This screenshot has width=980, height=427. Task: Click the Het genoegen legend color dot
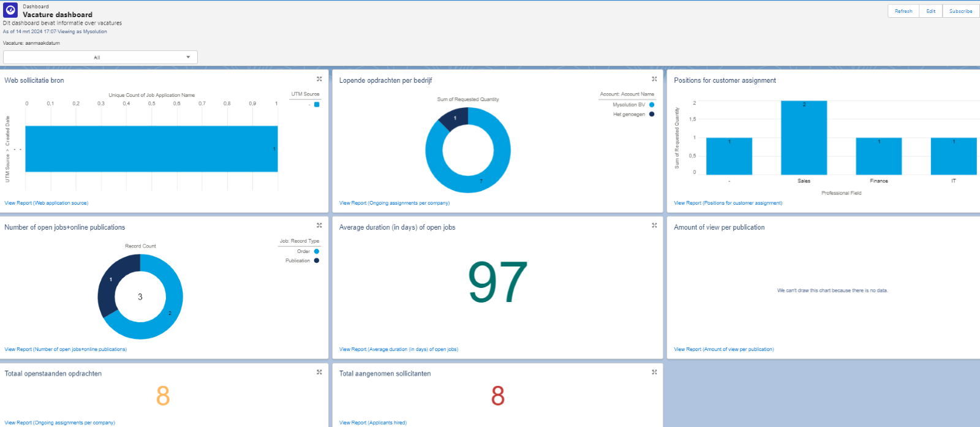coord(652,114)
